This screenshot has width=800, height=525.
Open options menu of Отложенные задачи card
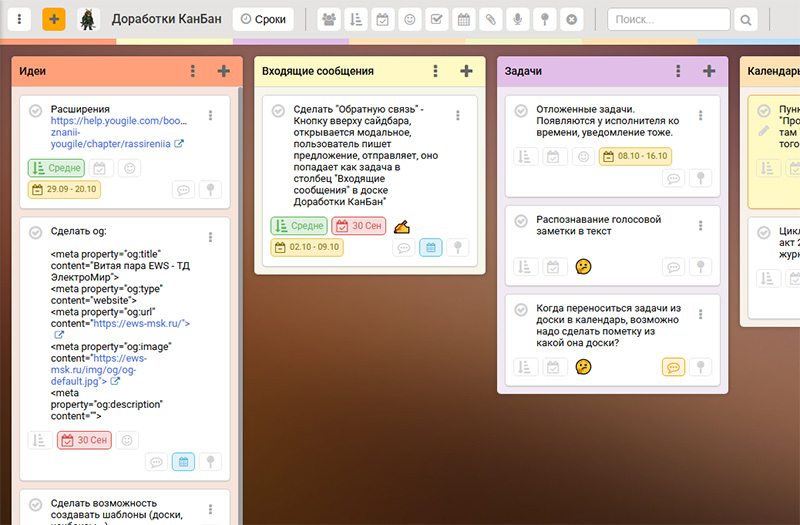pos(701,115)
